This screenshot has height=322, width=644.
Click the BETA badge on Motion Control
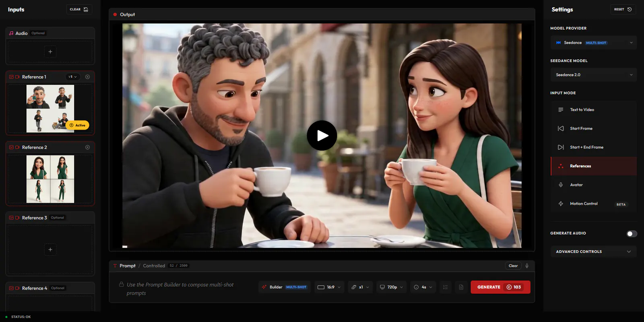point(621,204)
